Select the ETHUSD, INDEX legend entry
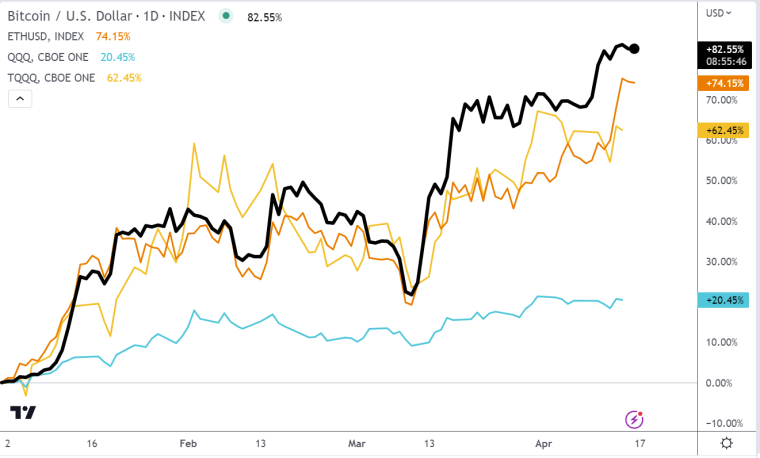The width and height of the screenshot is (760, 458). click(46, 37)
